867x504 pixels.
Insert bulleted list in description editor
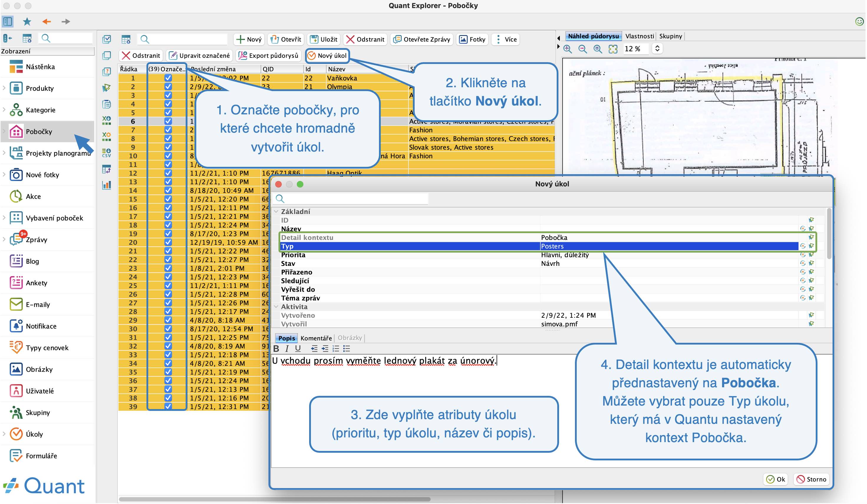(347, 348)
